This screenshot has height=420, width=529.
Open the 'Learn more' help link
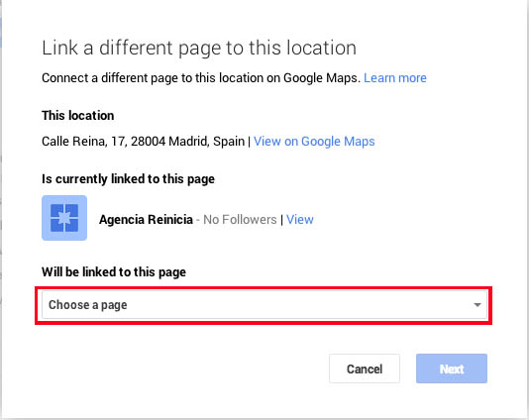(395, 78)
